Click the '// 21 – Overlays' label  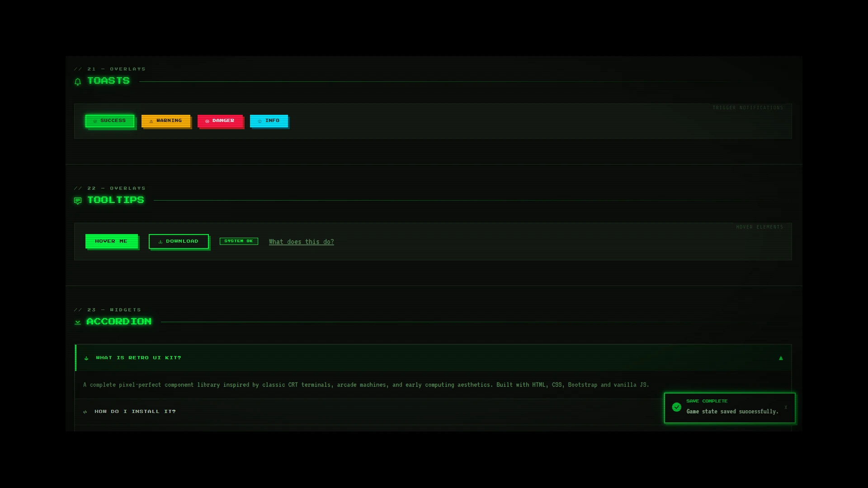click(x=110, y=69)
